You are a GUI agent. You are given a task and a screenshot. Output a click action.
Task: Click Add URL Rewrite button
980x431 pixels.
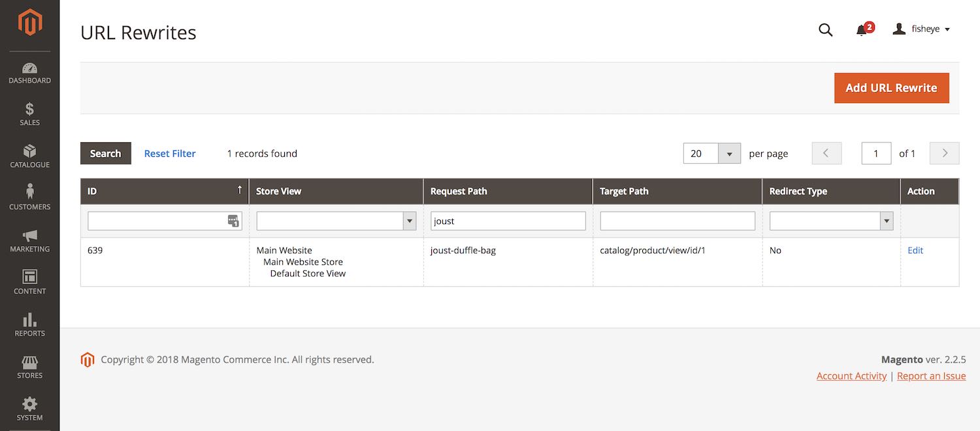(891, 88)
